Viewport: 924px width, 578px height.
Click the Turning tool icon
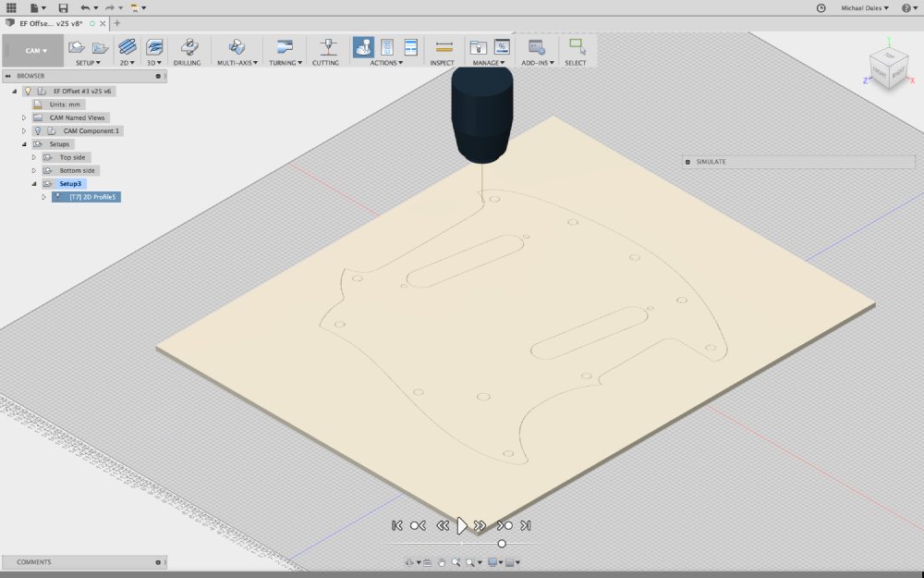tap(286, 47)
